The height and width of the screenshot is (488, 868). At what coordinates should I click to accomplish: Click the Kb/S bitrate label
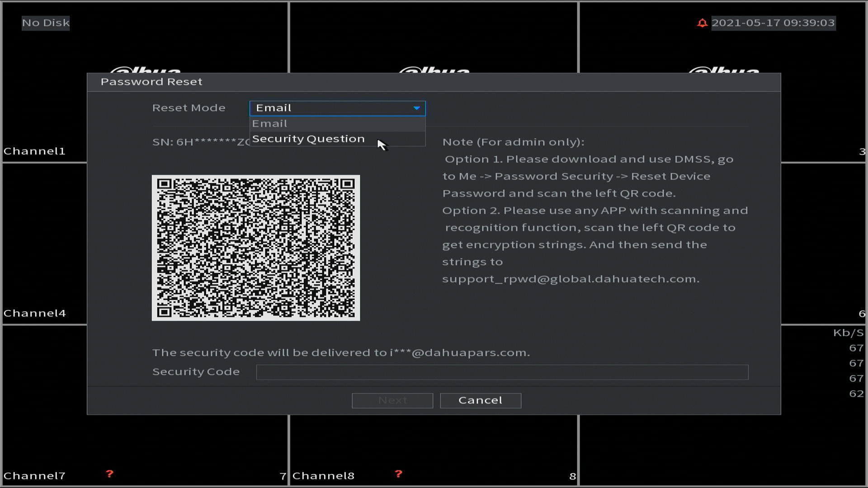[848, 333]
